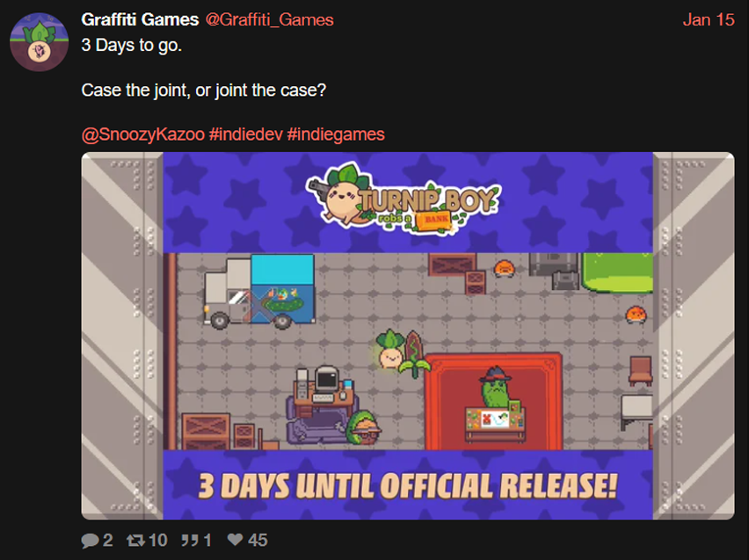The height and width of the screenshot is (560, 749).
Task: Open the Jan 15 timestamp link
Action: point(709,19)
